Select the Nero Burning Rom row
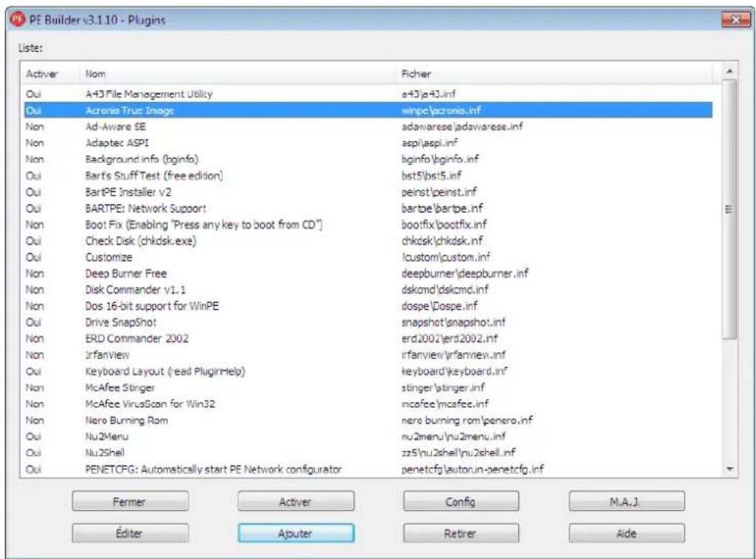The image size is (756, 559). [x=368, y=420]
